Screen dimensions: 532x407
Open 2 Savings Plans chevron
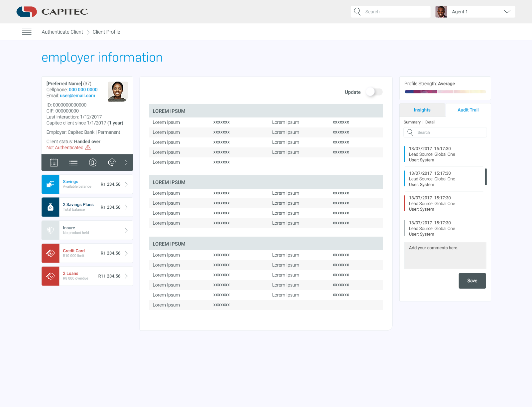(x=126, y=207)
